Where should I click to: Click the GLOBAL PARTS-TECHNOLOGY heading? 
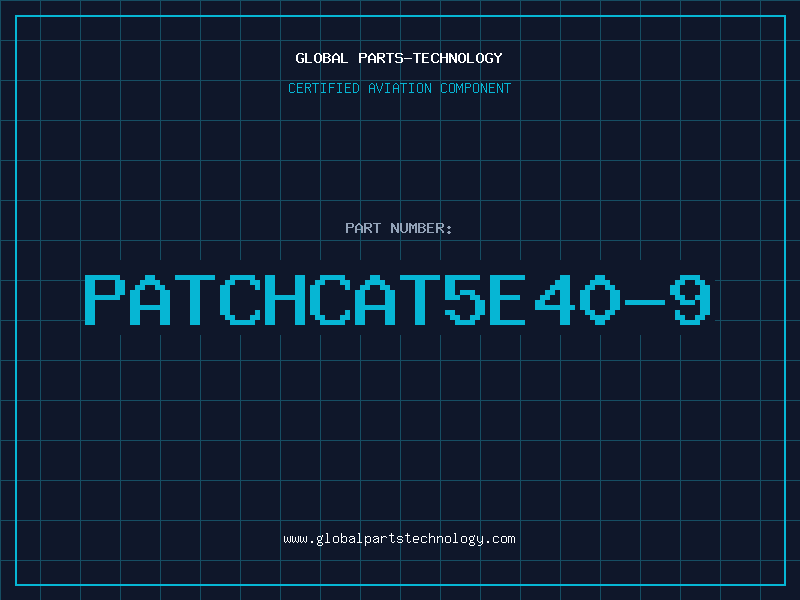coord(399,58)
